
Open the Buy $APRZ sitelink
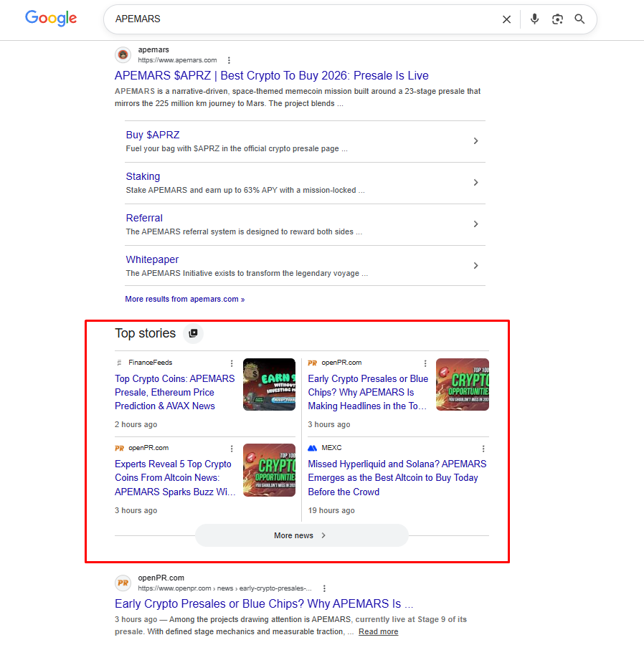(x=153, y=135)
